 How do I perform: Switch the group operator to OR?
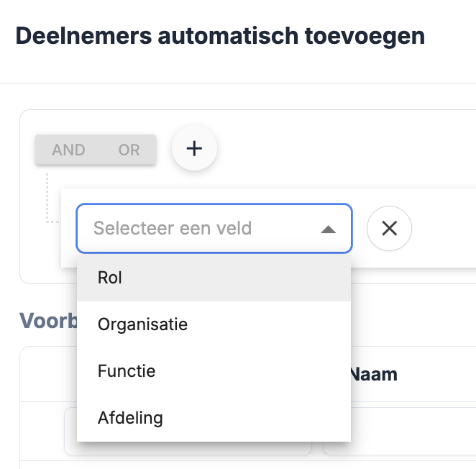click(x=129, y=150)
